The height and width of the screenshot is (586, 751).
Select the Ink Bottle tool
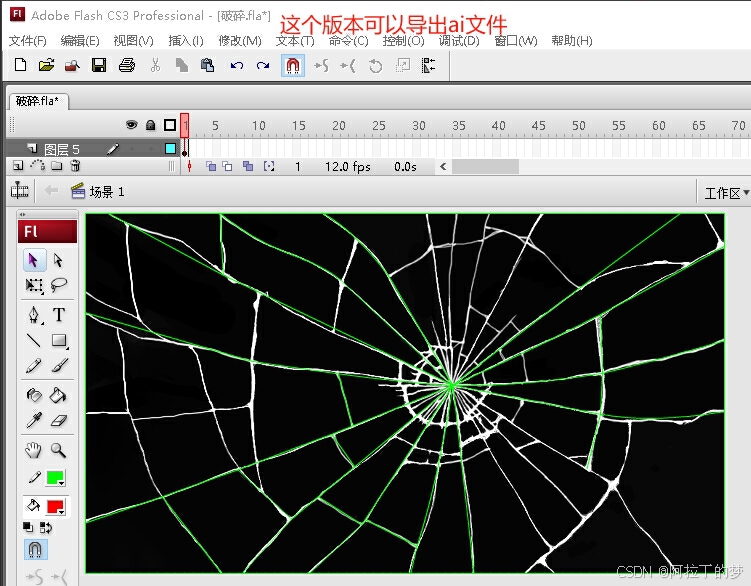tap(34, 395)
